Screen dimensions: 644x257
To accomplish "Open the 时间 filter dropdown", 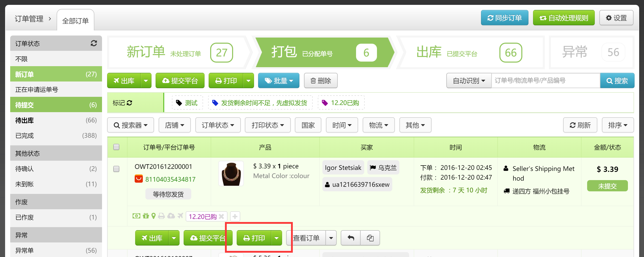I will pyautogui.click(x=342, y=125).
